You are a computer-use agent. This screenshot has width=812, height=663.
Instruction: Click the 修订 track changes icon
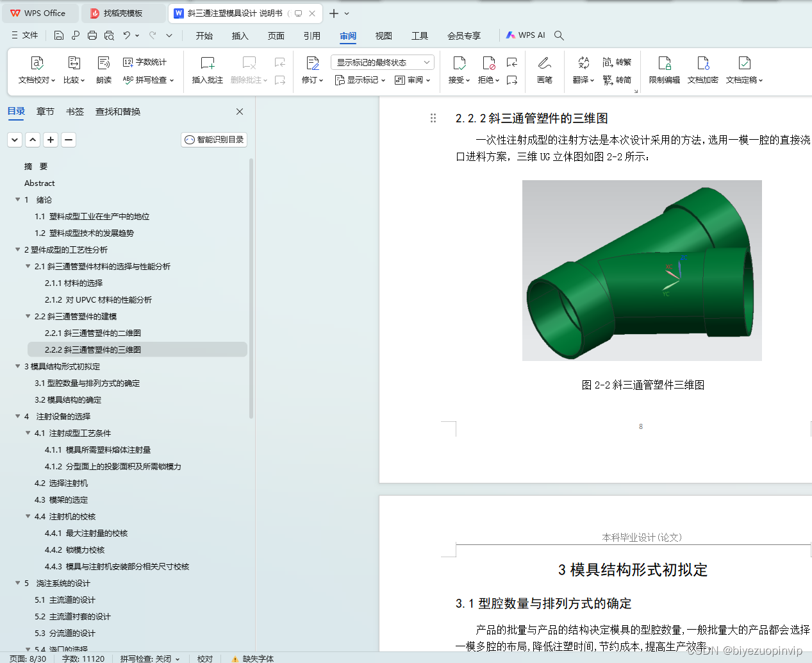click(313, 63)
